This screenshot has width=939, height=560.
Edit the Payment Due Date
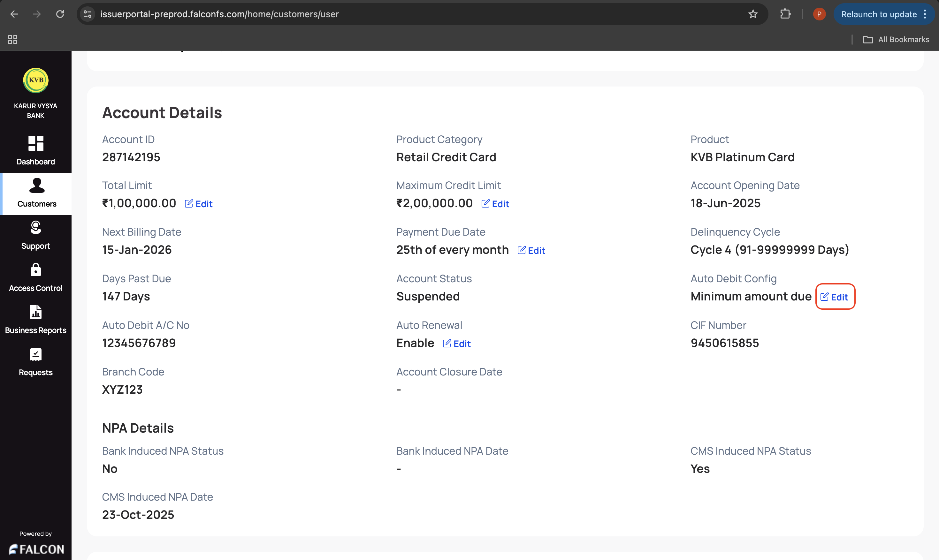[x=531, y=251]
